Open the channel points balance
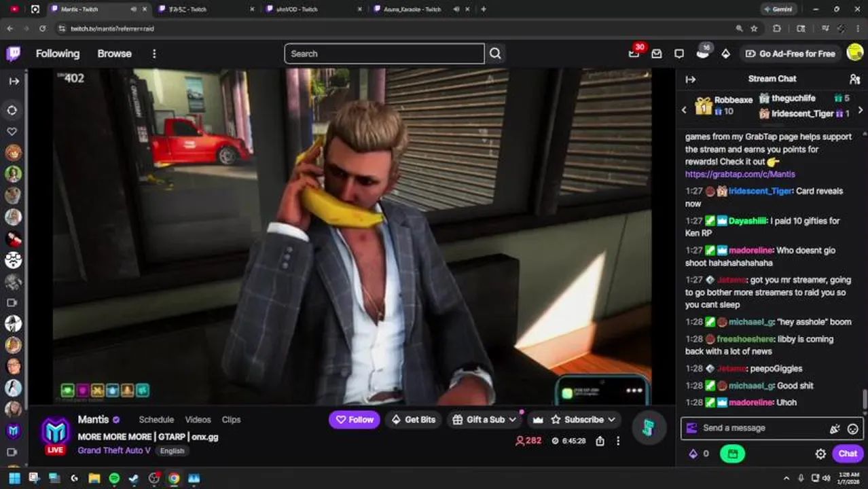The height and width of the screenshot is (489, 868). (x=699, y=454)
